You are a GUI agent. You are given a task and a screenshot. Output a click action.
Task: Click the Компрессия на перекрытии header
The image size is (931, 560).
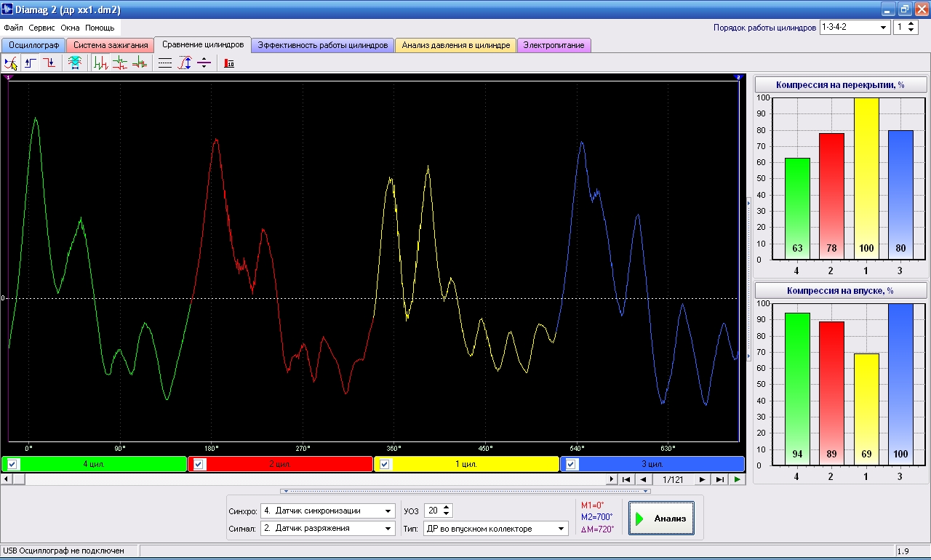840,85
